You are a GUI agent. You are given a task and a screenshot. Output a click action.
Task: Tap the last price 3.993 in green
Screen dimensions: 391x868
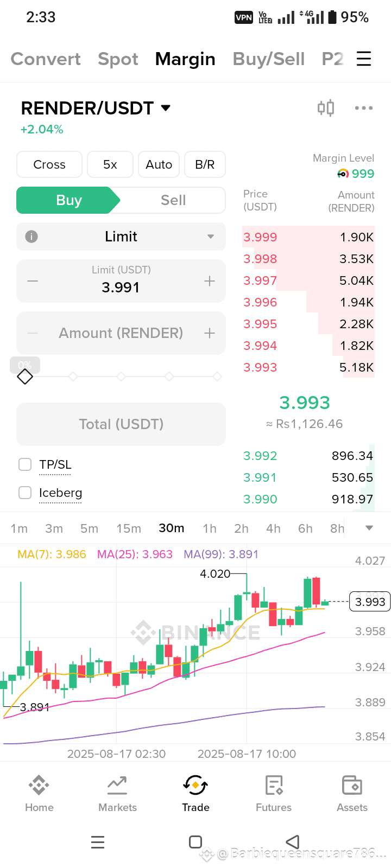coord(305,403)
